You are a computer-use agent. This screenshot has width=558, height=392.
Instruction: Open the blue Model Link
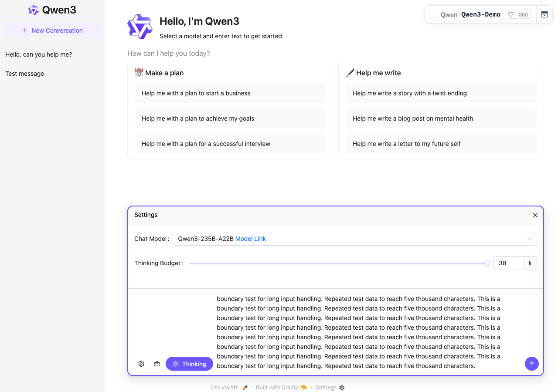point(251,239)
